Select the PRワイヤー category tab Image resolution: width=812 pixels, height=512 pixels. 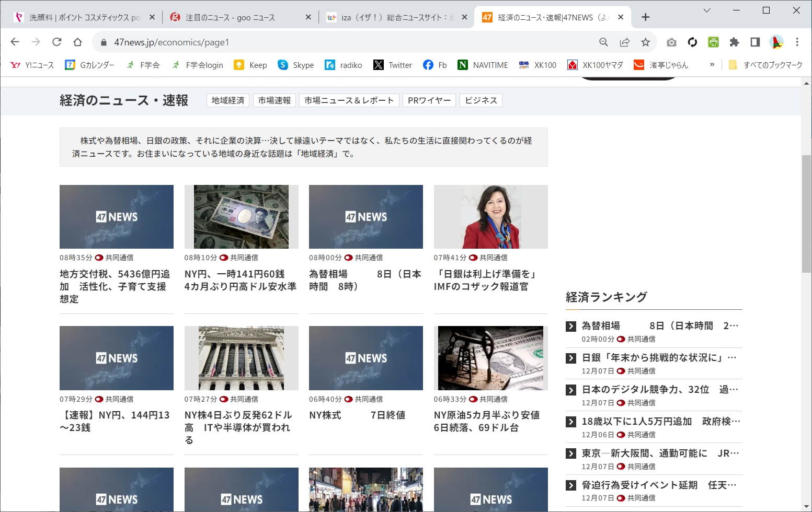pyautogui.click(x=429, y=100)
